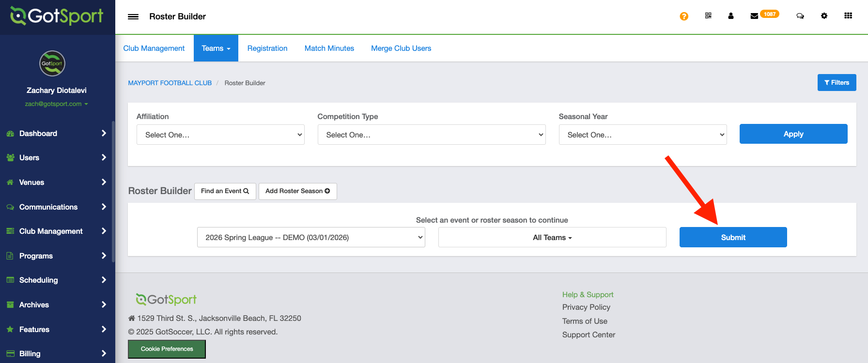Image resolution: width=868 pixels, height=363 pixels.
Task: Select the 2026 Spring League event dropdown
Action: (x=311, y=238)
